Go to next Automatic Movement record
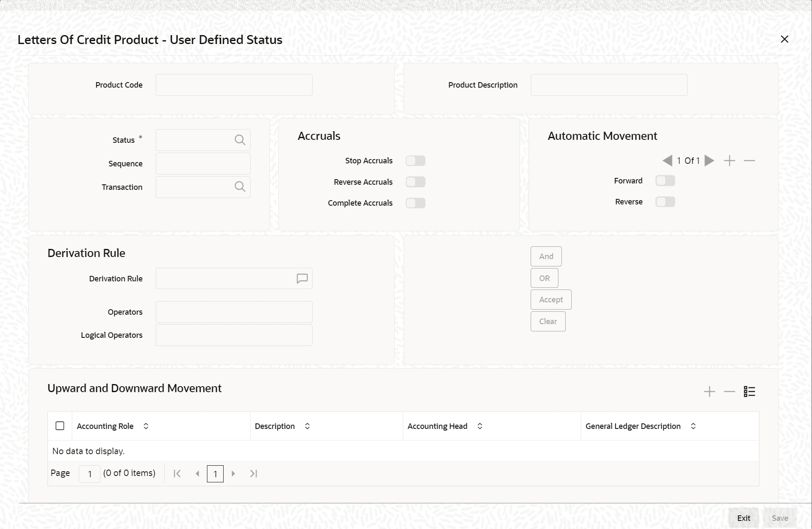Viewport: 812px width, 529px height. pos(709,160)
